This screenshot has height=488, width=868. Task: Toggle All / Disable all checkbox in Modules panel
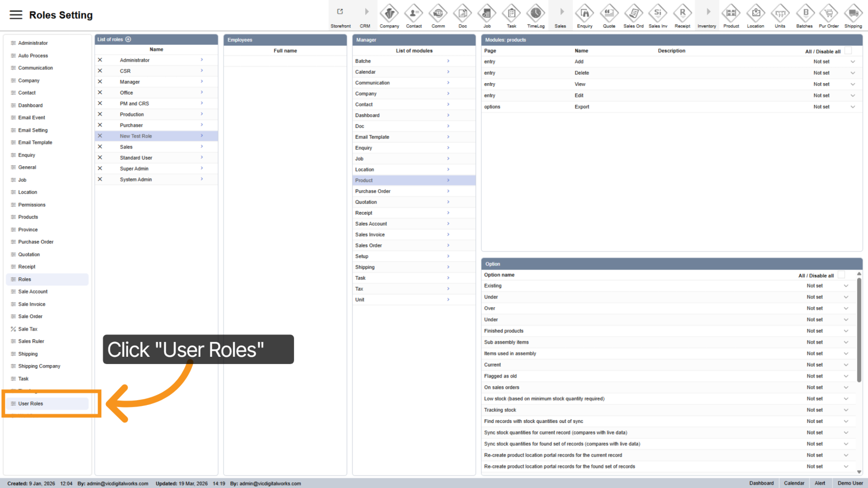(848, 51)
